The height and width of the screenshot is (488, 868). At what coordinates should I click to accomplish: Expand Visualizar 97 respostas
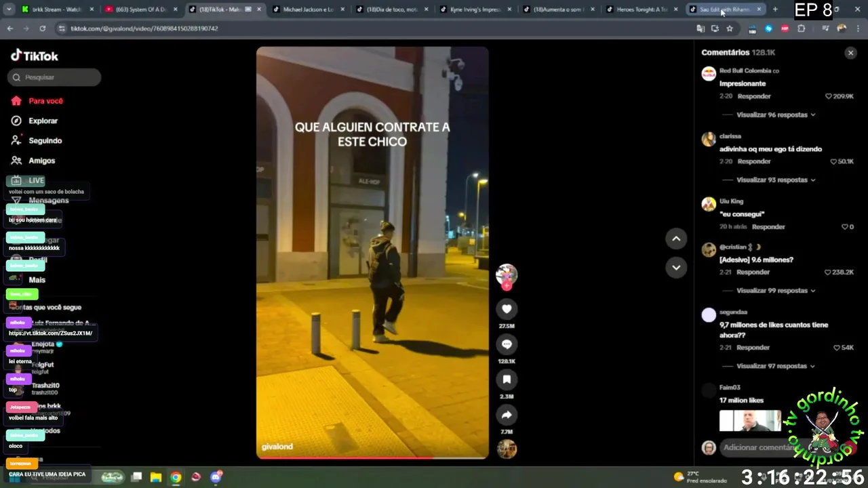[776, 365]
